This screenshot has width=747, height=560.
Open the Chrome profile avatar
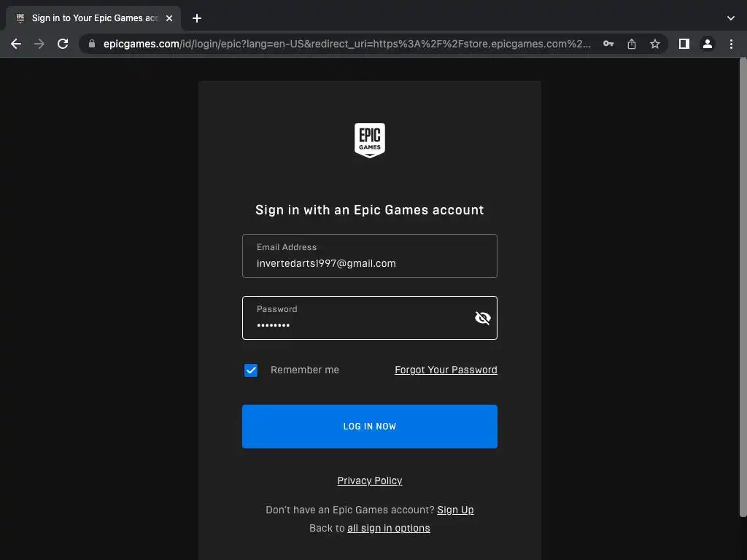(x=708, y=44)
